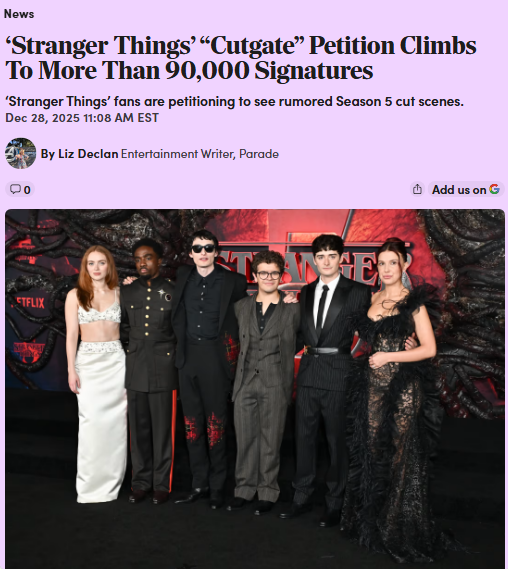508x569 pixels.
Task: Click the Dec 28, 2025 publication date
Action: (x=82, y=118)
